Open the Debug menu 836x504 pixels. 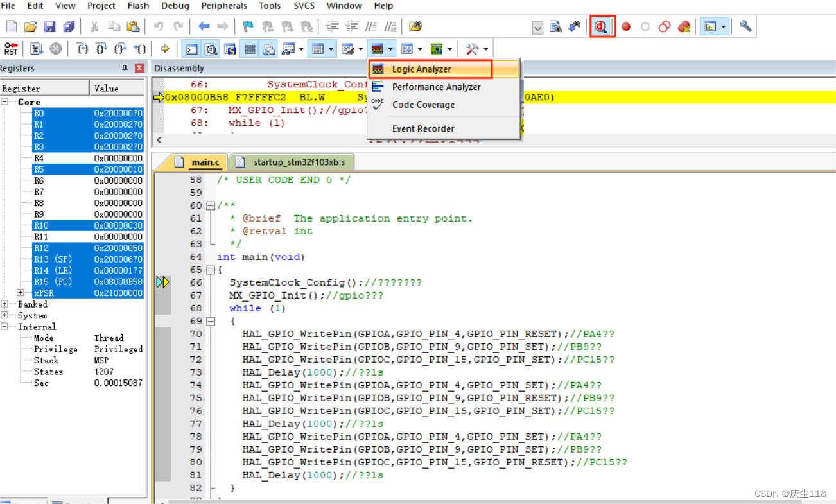tap(175, 6)
